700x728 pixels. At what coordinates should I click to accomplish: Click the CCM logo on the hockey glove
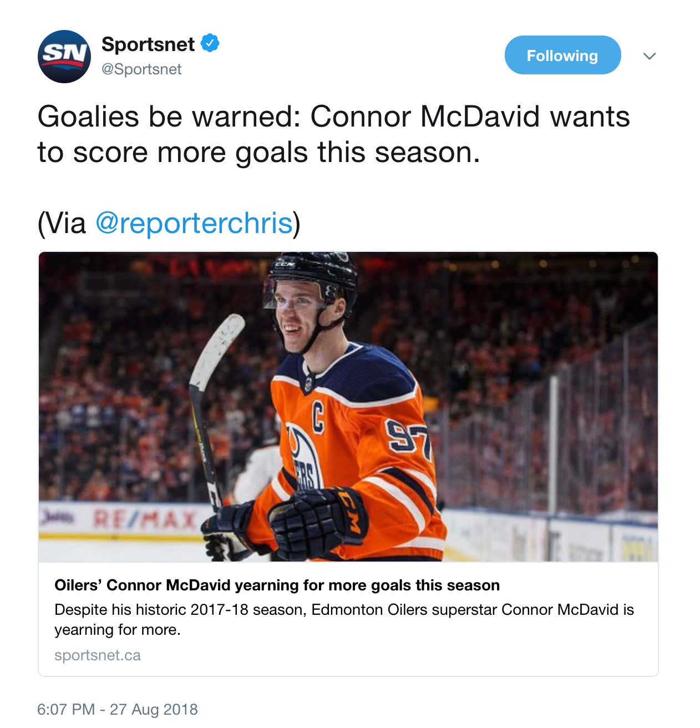pyautogui.click(x=351, y=512)
